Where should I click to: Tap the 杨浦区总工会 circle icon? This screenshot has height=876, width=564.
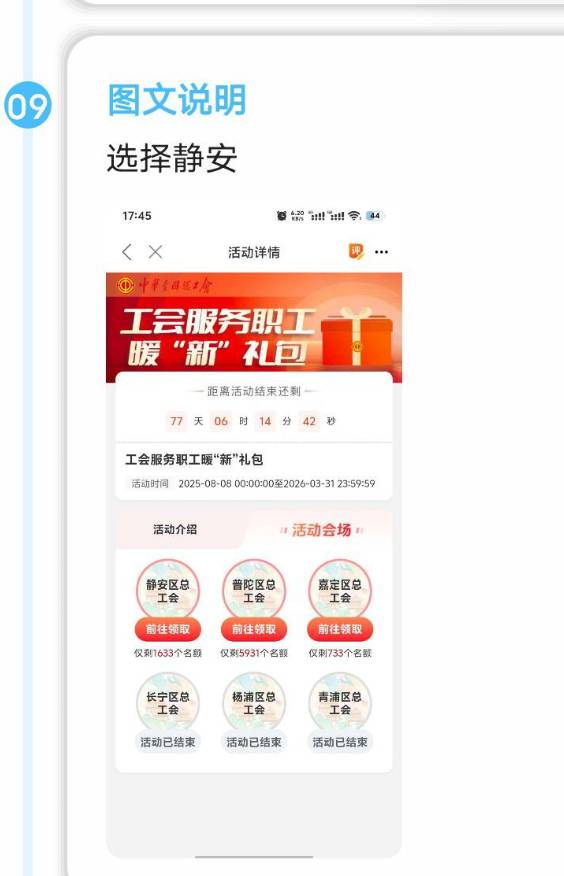pos(254,703)
